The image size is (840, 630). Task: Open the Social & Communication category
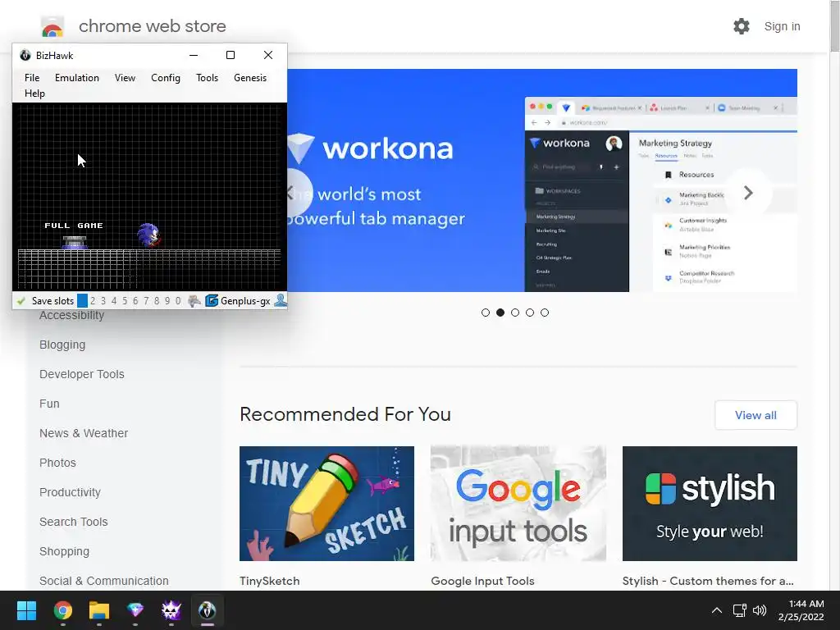(x=104, y=581)
